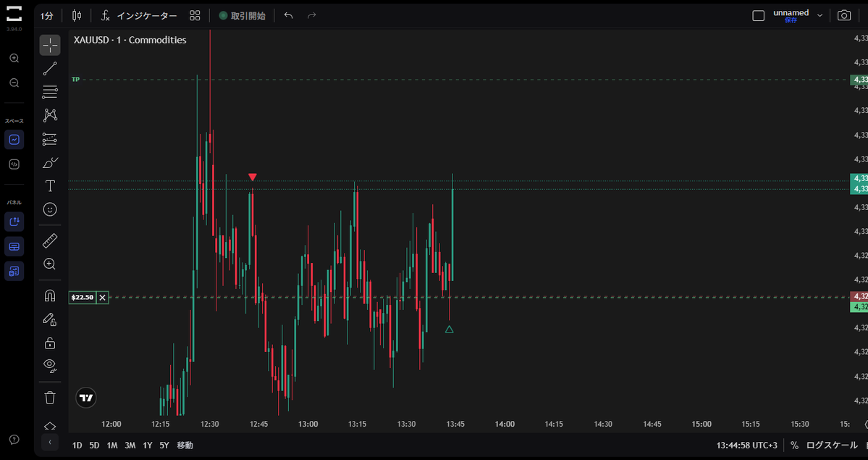The height and width of the screenshot is (460, 868).
Task: Open the chart space icon
Action: pos(14,140)
